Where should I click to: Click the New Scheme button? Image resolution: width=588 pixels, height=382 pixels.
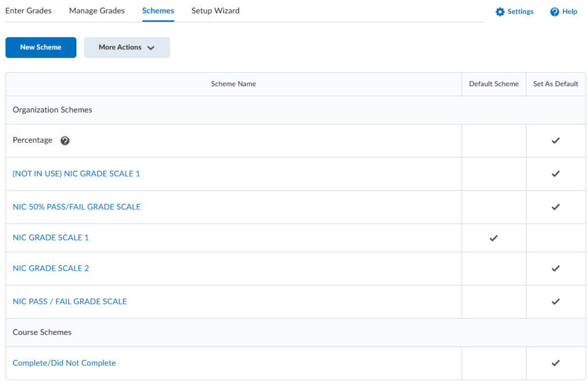(41, 48)
